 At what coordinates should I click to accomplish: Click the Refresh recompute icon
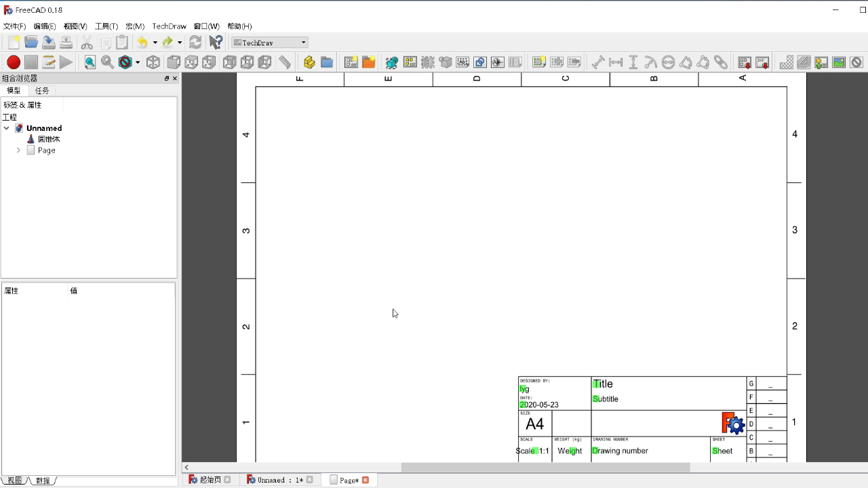pyautogui.click(x=195, y=42)
